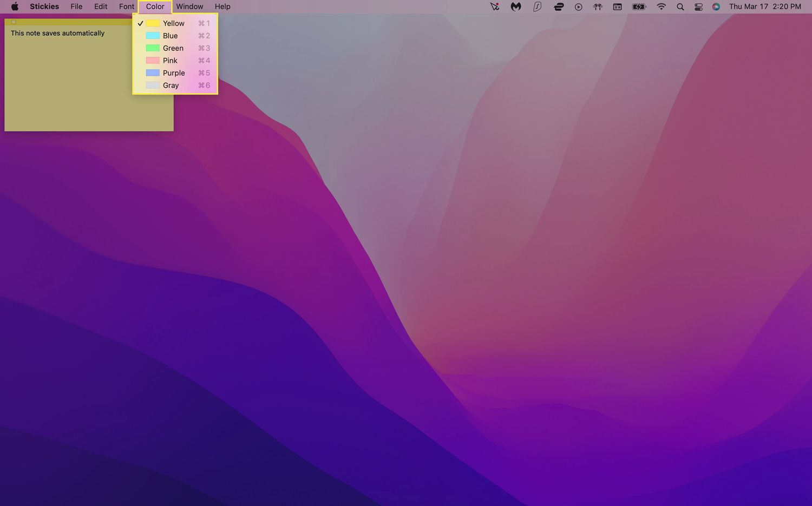Open the Apple menu
The height and width of the screenshot is (506, 812).
point(15,6)
